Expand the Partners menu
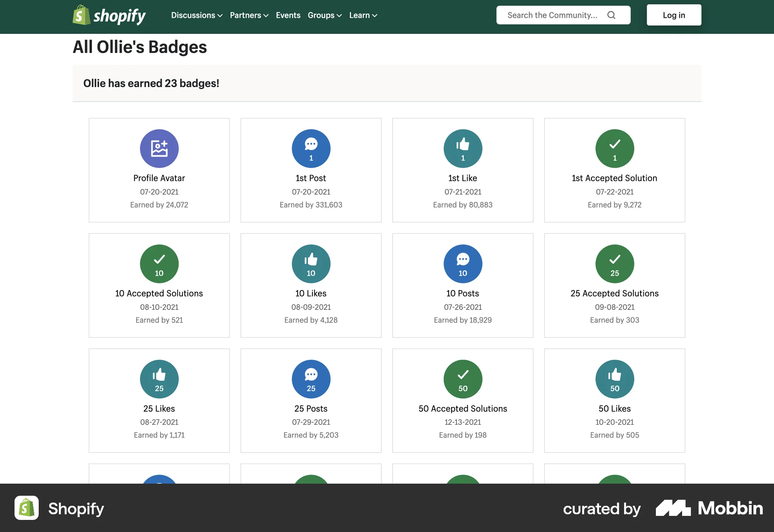The height and width of the screenshot is (532, 774). (249, 15)
